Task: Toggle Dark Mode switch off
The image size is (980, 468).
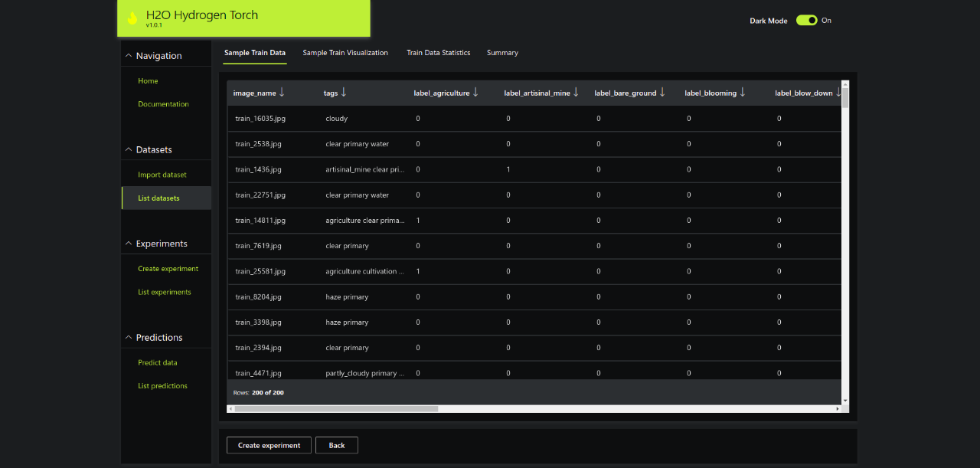Action: coord(806,21)
